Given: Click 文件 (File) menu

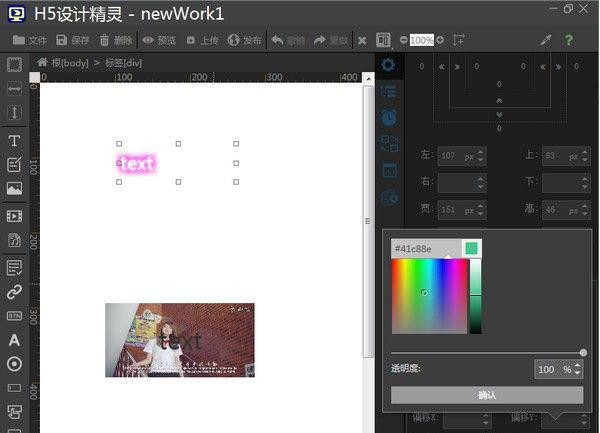Looking at the screenshot, I should [x=29, y=40].
